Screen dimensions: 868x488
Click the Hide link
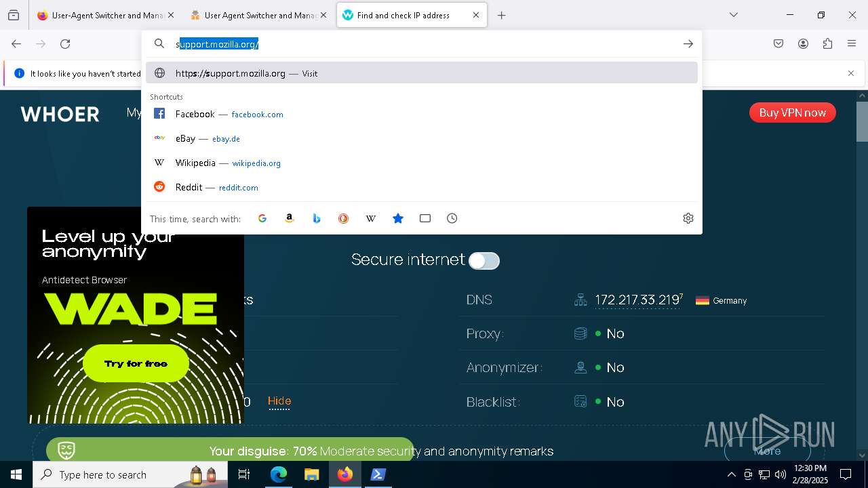click(x=279, y=401)
